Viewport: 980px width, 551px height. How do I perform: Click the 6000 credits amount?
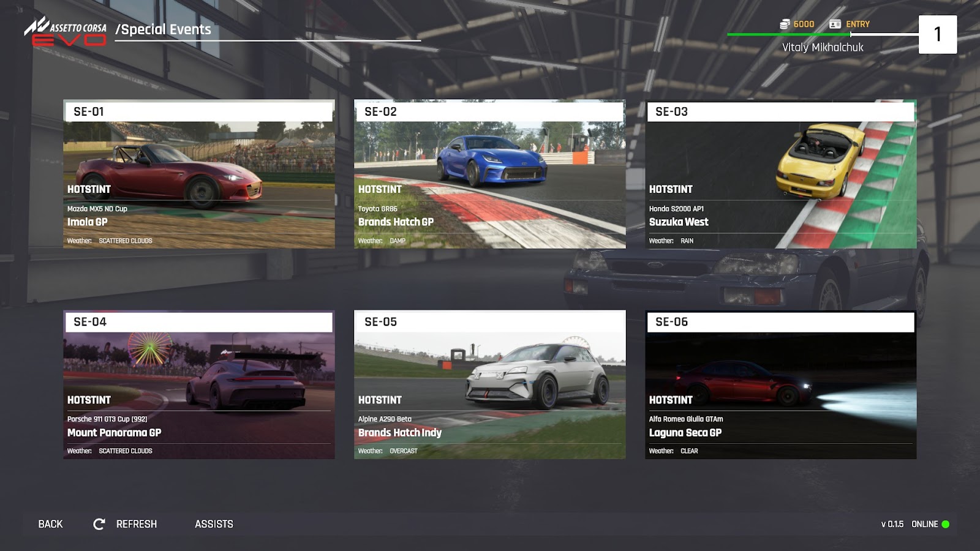[x=804, y=24]
